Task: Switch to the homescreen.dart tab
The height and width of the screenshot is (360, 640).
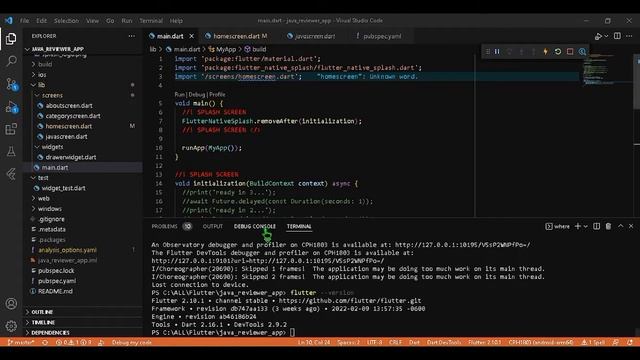Action: (236, 36)
